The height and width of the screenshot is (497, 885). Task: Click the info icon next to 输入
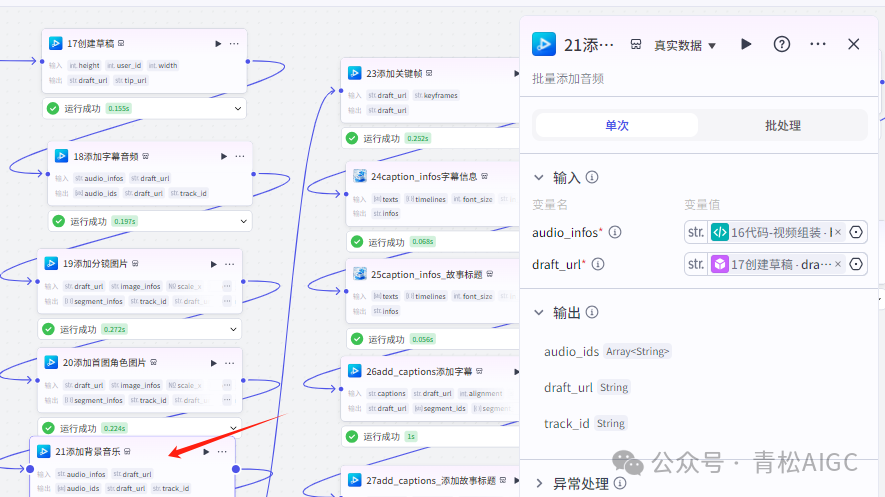(592, 177)
